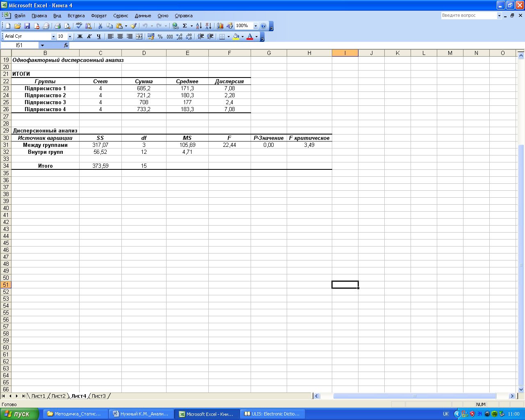Sort ascending A to Z
525x420 pixels.
point(199,26)
